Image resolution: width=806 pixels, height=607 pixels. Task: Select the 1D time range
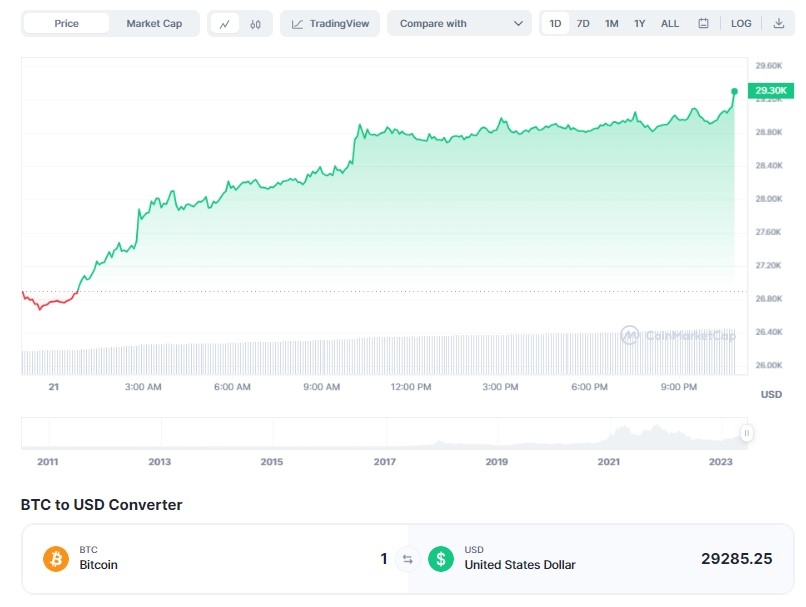click(x=555, y=24)
